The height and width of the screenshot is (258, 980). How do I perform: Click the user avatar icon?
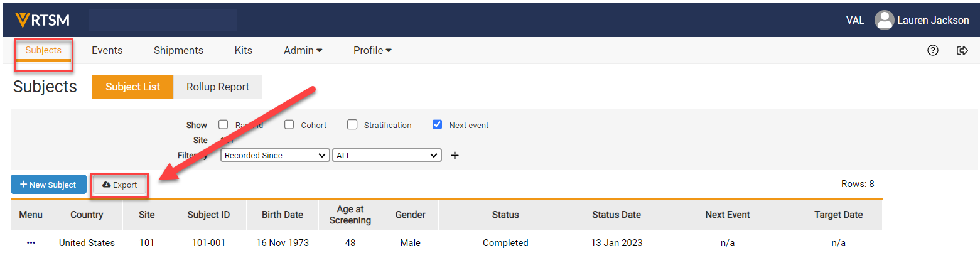pos(884,20)
